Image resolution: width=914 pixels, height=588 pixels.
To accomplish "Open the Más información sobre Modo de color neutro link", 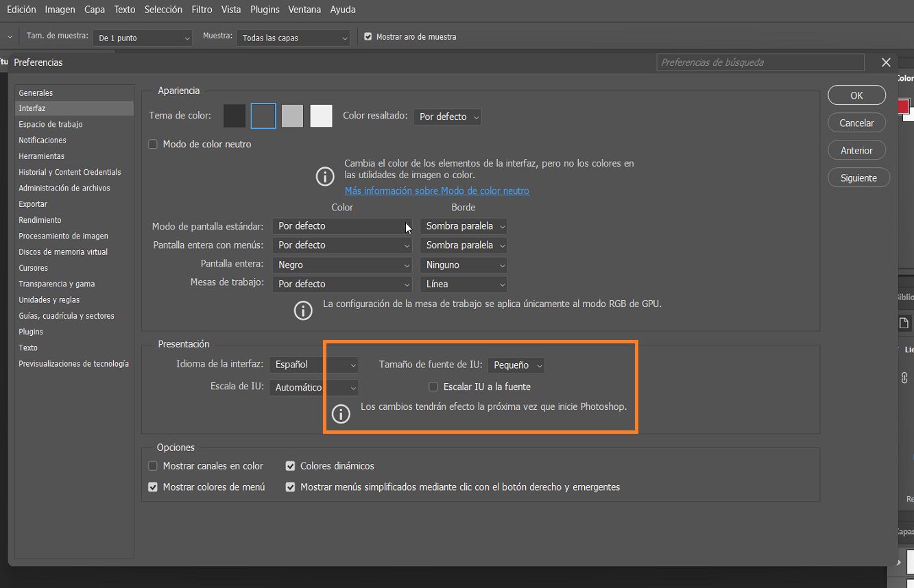I will pyautogui.click(x=437, y=191).
